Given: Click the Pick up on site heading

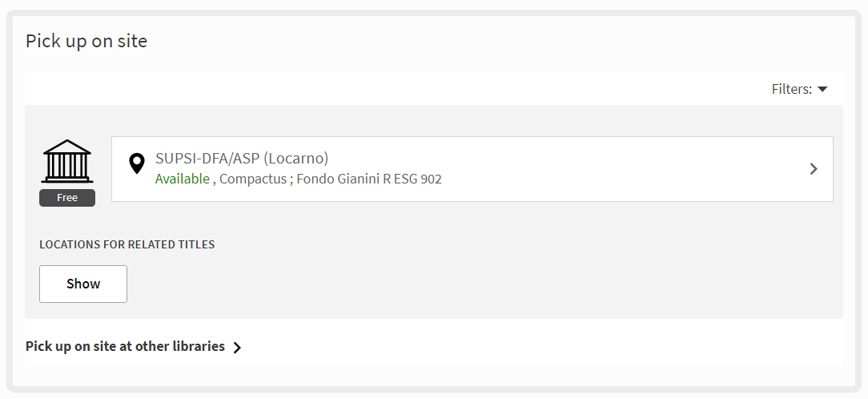Looking at the screenshot, I should (x=86, y=41).
